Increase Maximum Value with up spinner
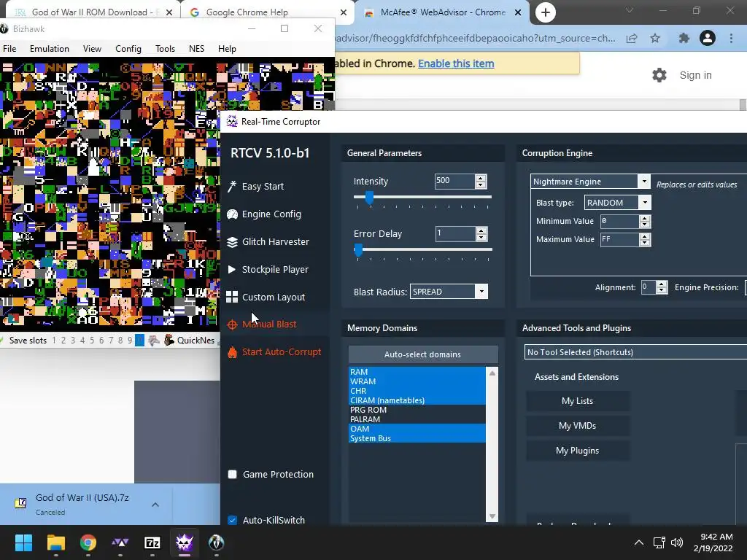The height and width of the screenshot is (560, 747). click(x=645, y=236)
